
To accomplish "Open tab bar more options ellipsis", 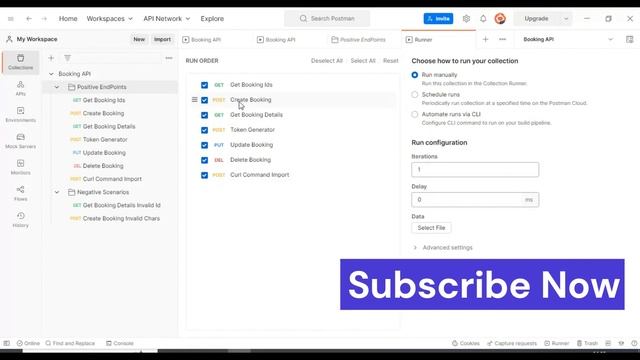I will pos(502,40).
